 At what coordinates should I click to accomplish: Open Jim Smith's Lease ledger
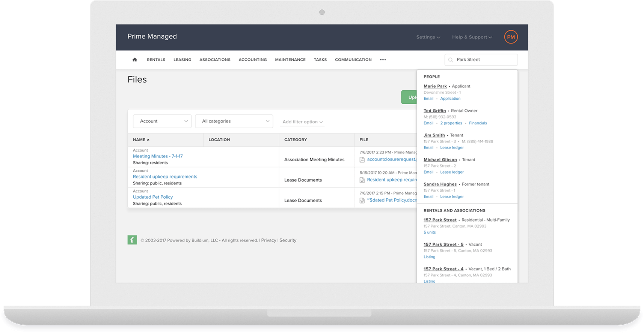[x=452, y=148]
